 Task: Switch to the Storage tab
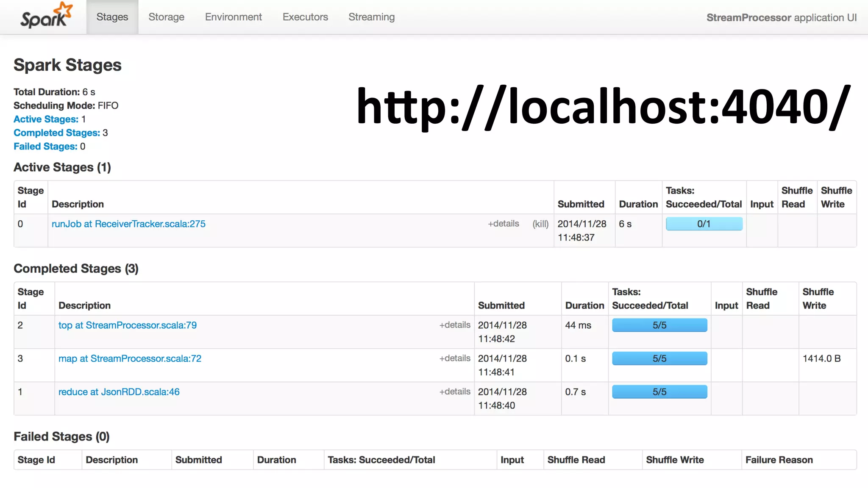tap(166, 17)
